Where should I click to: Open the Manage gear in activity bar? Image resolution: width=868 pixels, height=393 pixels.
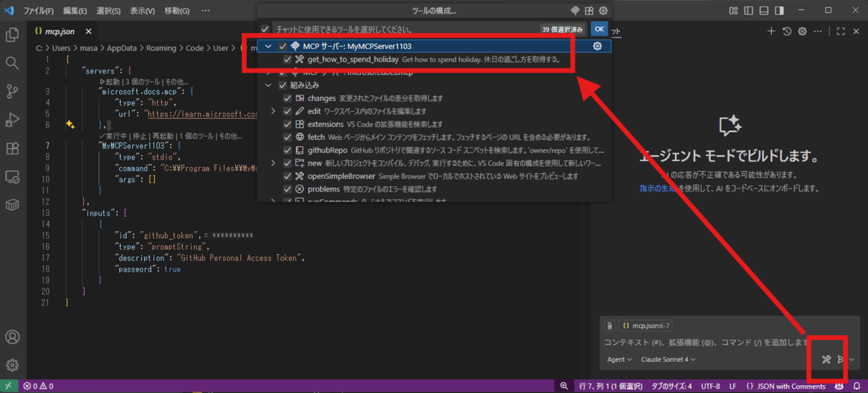point(12,365)
